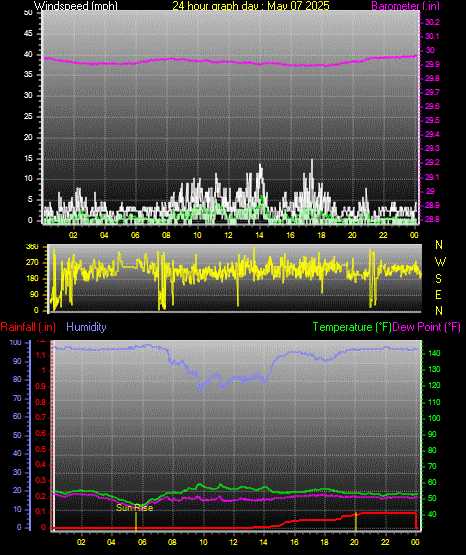The height and width of the screenshot is (555, 466).
Task: Click the 22 hour label under windspeed chart
Action: 383,235
